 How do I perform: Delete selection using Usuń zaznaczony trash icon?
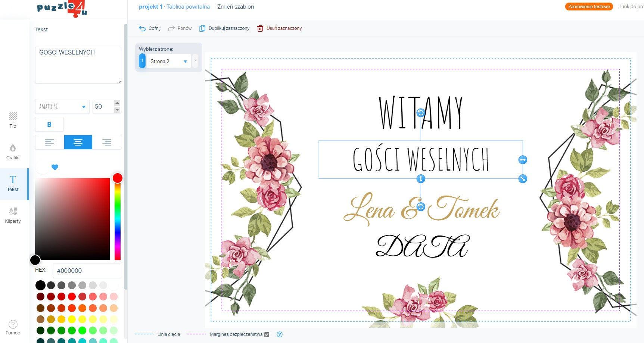[260, 28]
